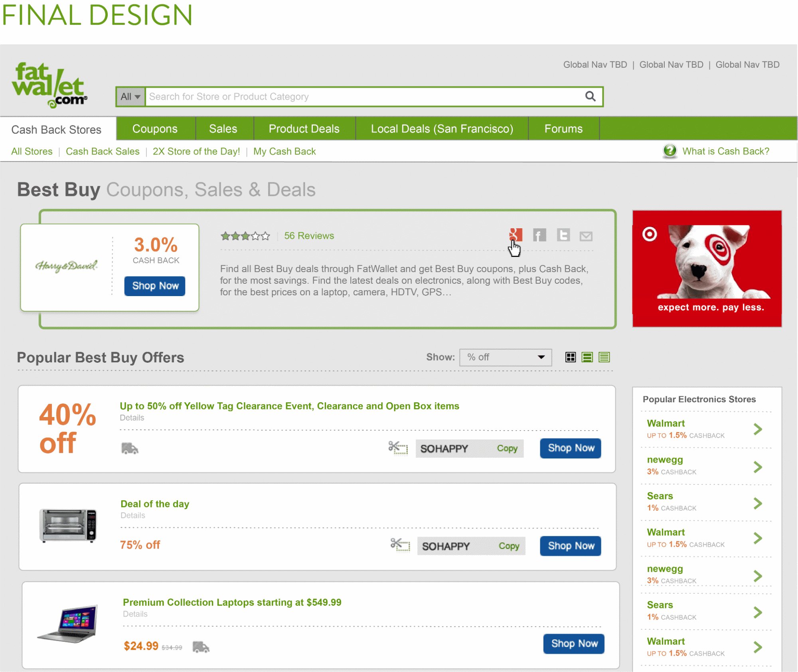
Task: Open 56 Reviews link
Action: pos(309,236)
